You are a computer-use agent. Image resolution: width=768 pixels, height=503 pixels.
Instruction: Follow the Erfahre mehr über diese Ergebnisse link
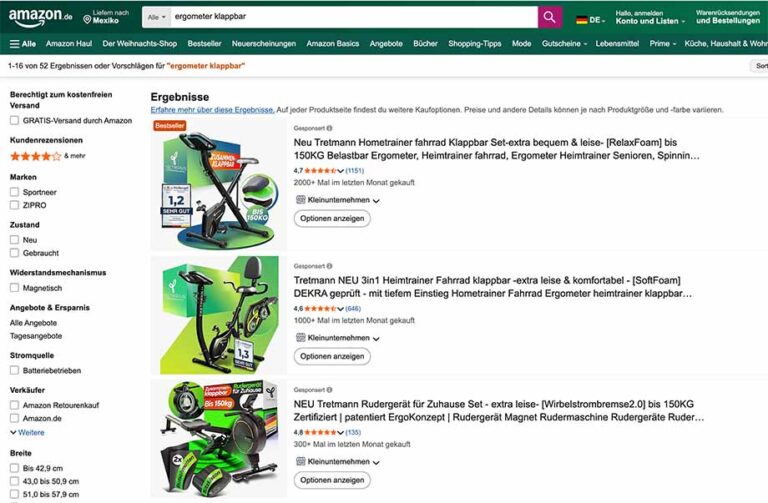(212, 110)
